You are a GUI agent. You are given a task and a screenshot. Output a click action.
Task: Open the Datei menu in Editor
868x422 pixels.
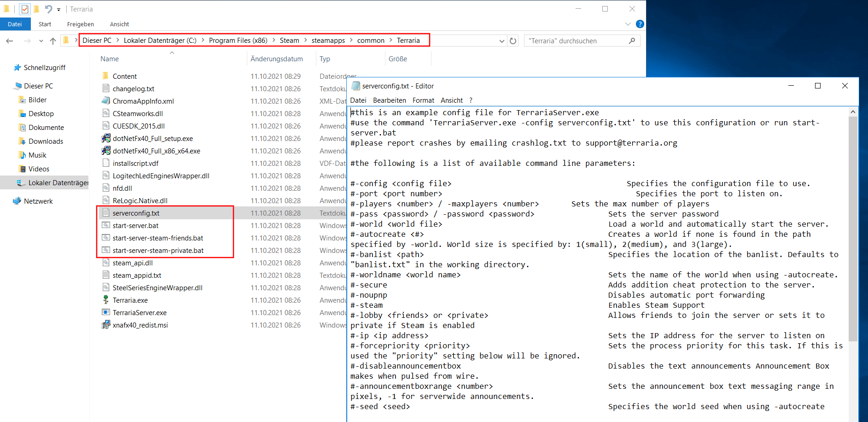coord(358,100)
